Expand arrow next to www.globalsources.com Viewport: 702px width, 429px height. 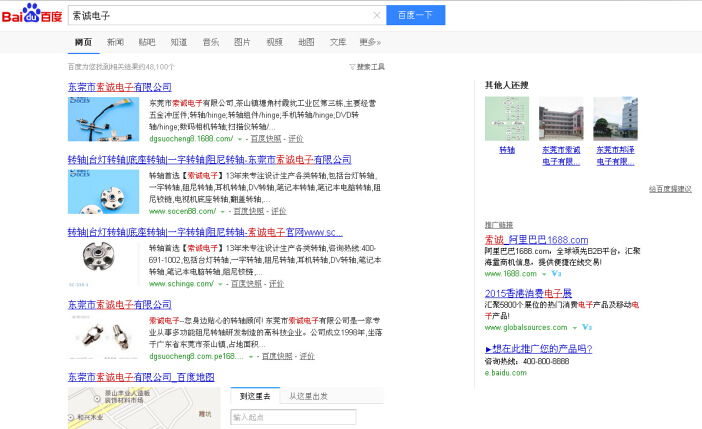point(574,328)
